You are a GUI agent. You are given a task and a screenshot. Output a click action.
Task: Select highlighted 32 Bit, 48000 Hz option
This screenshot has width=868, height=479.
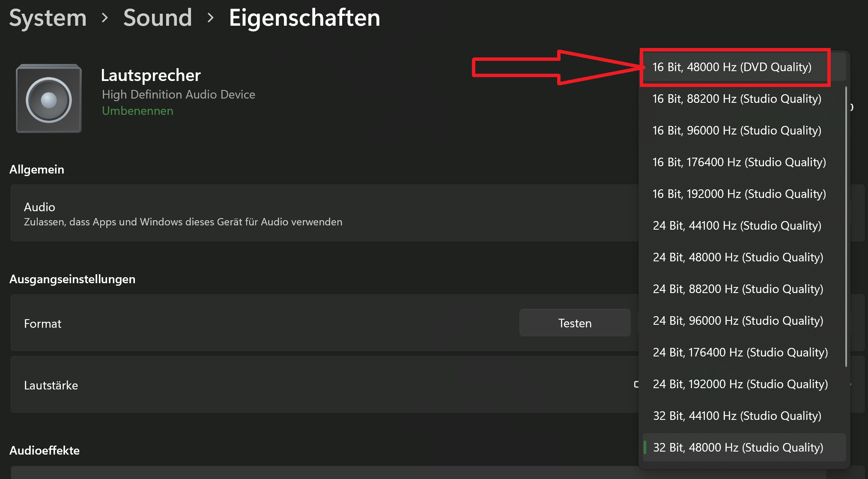pyautogui.click(x=737, y=448)
